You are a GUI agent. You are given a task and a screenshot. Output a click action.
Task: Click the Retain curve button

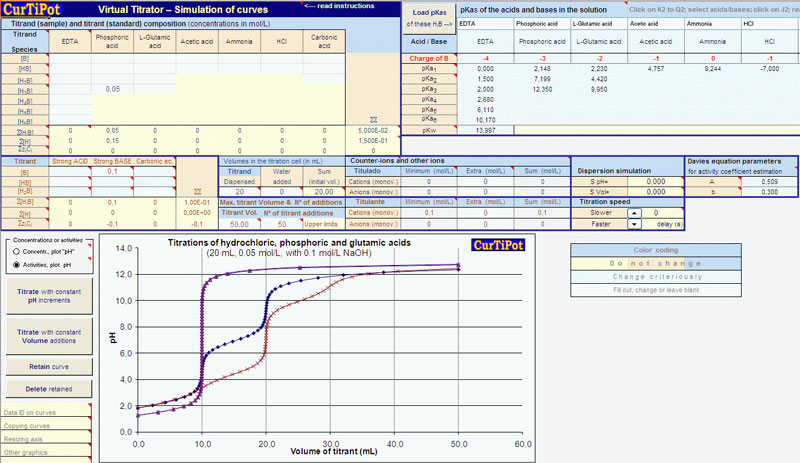pos(49,367)
